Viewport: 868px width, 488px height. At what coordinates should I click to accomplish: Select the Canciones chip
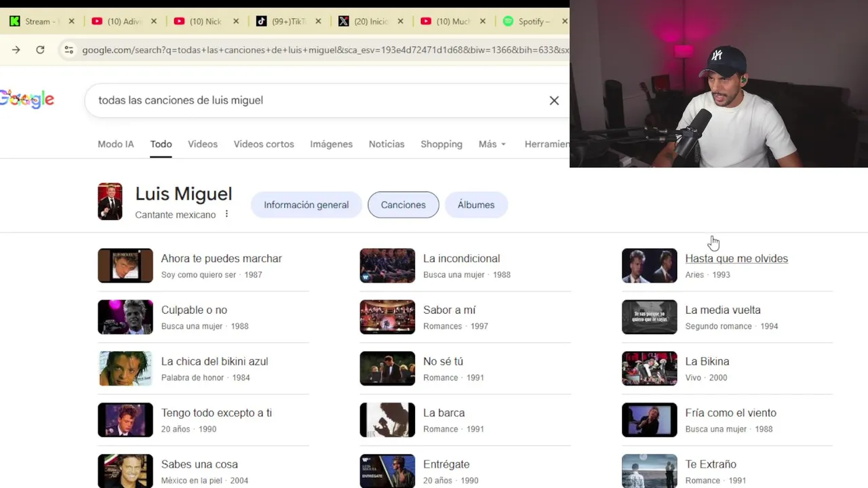point(403,205)
